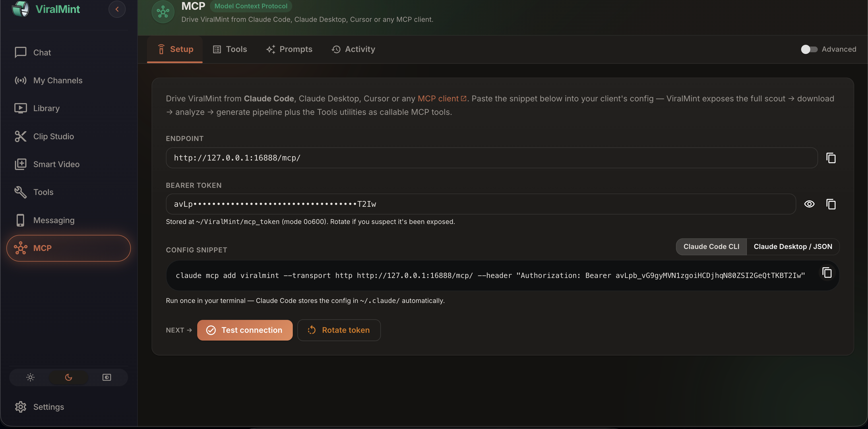Click the Clip Studio scissors icon
Viewport: 868px width, 429px height.
[21, 136]
